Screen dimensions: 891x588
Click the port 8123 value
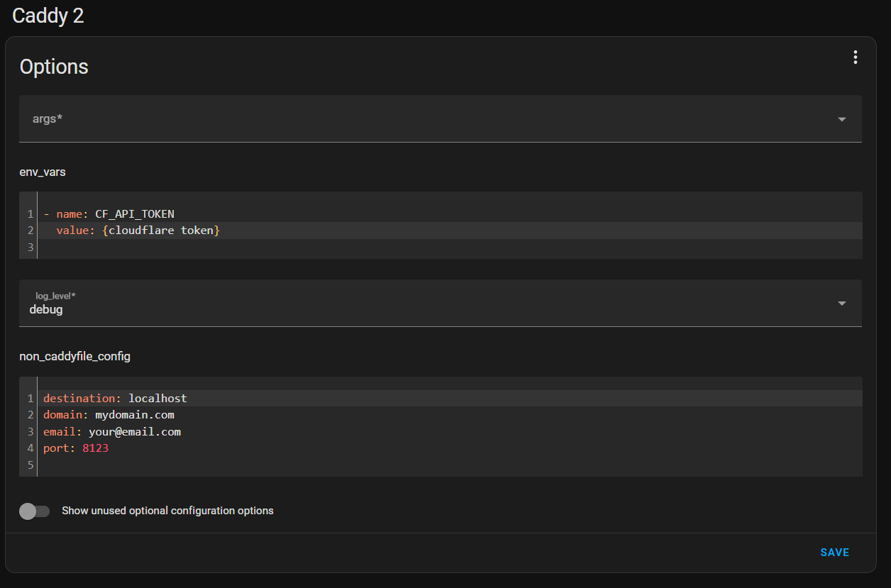[95, 448]
